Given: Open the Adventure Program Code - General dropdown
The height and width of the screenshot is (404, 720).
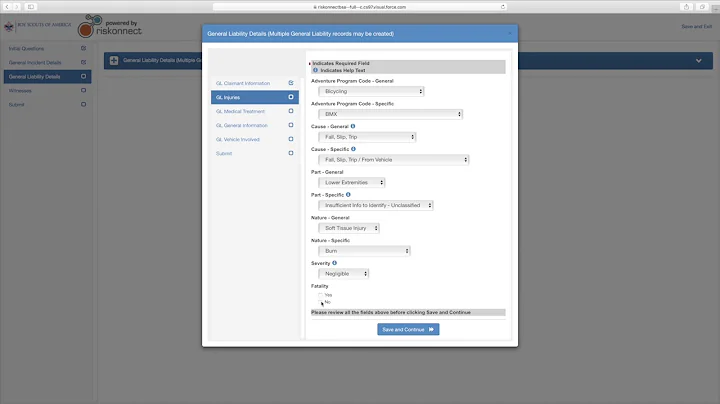Looking at the screenshot, I should 371,91.
